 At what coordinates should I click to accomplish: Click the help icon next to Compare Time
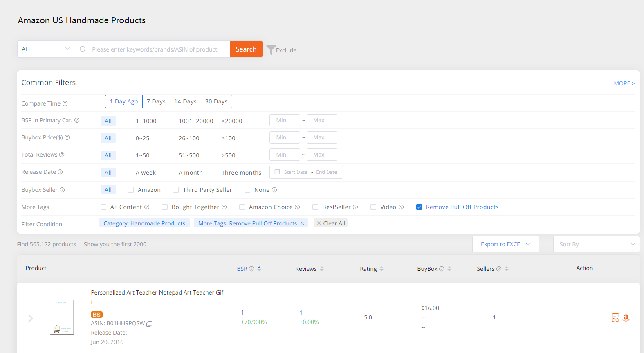65,103
